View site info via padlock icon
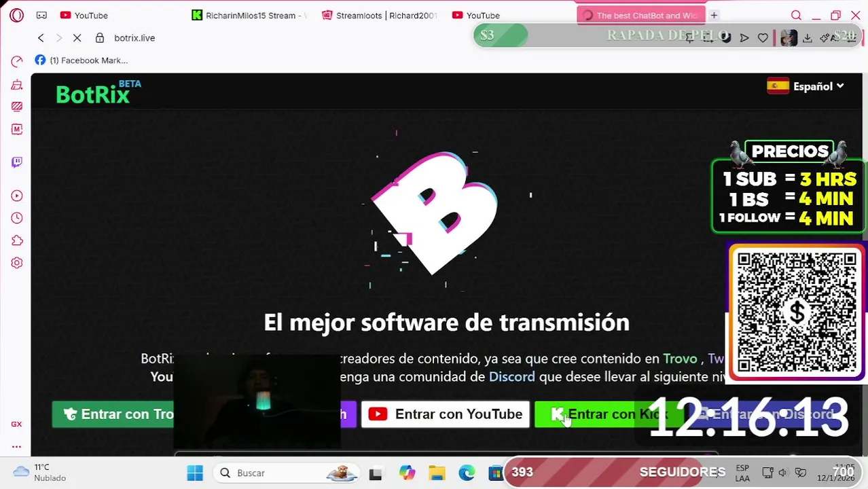 100,38
